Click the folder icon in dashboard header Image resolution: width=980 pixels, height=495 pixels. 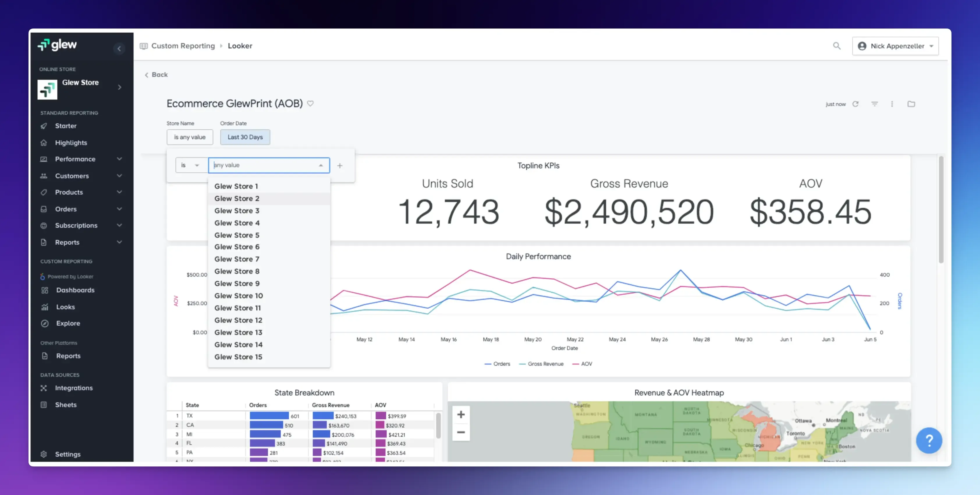pos(911,104)
